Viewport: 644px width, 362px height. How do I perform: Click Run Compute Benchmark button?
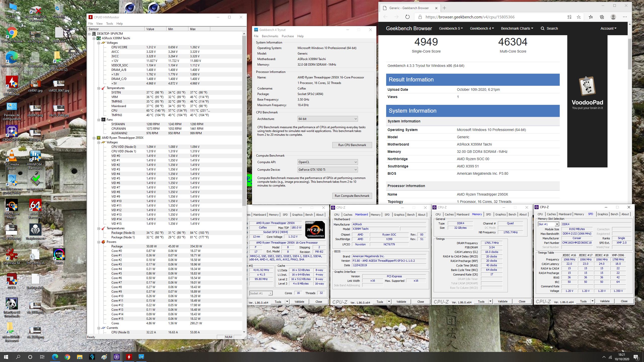click(352, 196)
